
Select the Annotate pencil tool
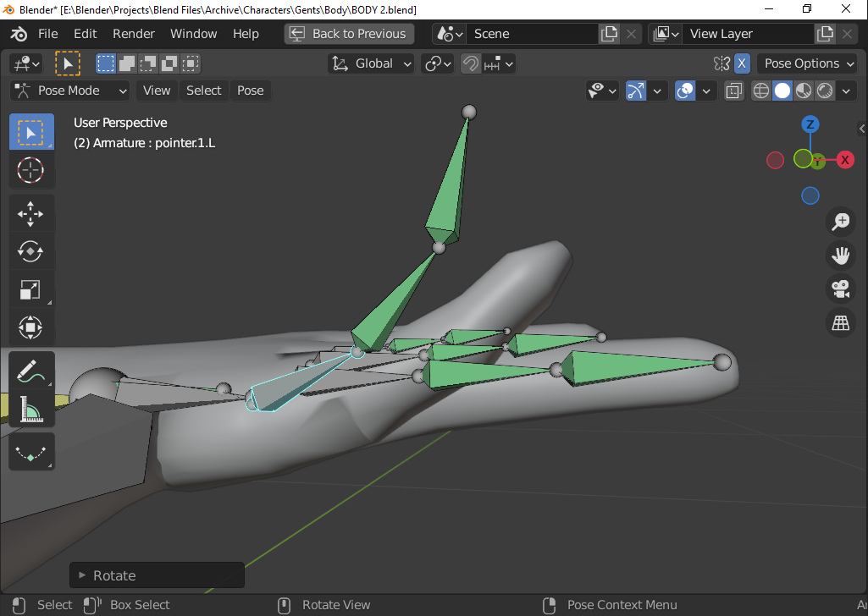click(30, 371)
